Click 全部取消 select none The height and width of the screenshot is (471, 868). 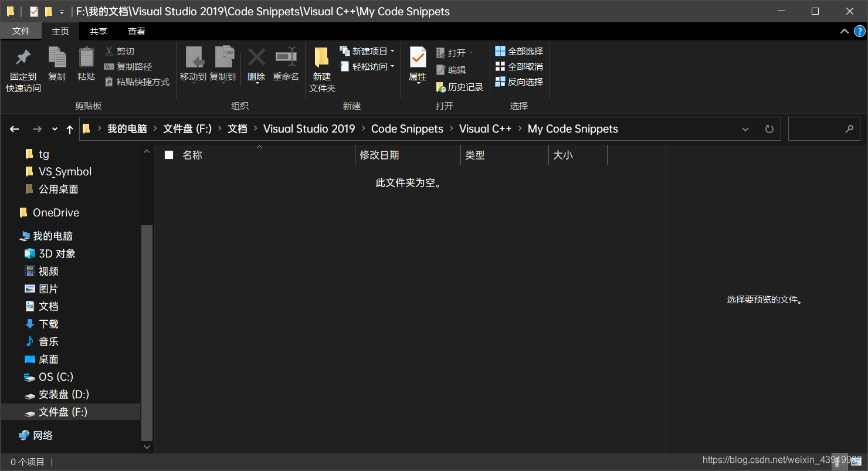click(519, 67)
